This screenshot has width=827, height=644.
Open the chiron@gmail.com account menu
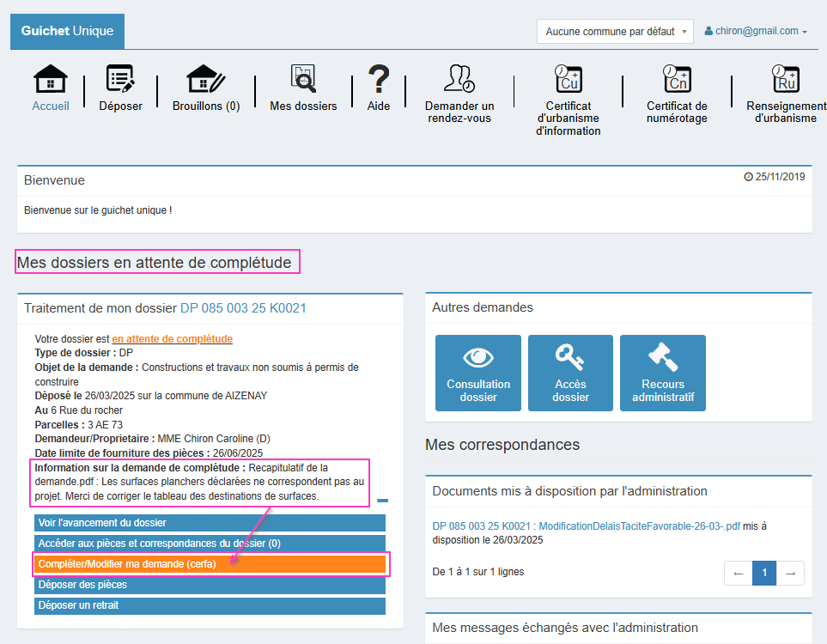(756, 31)
